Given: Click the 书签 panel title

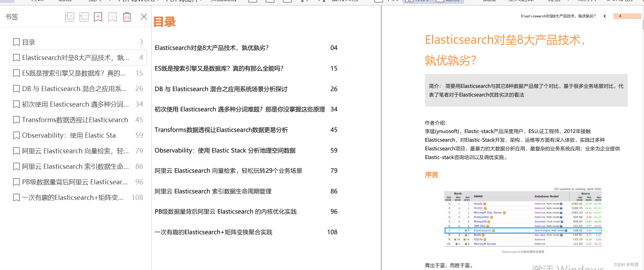Looking at the screenshot, I should pyautogui.click(x=12, y=17).
